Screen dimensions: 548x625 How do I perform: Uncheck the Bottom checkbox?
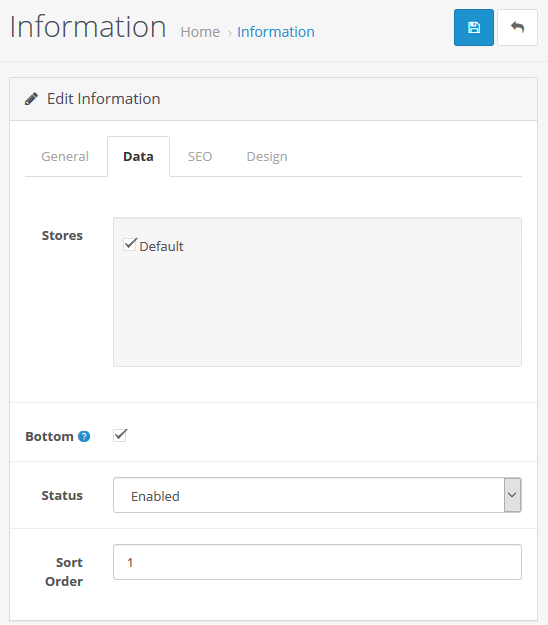120,435
